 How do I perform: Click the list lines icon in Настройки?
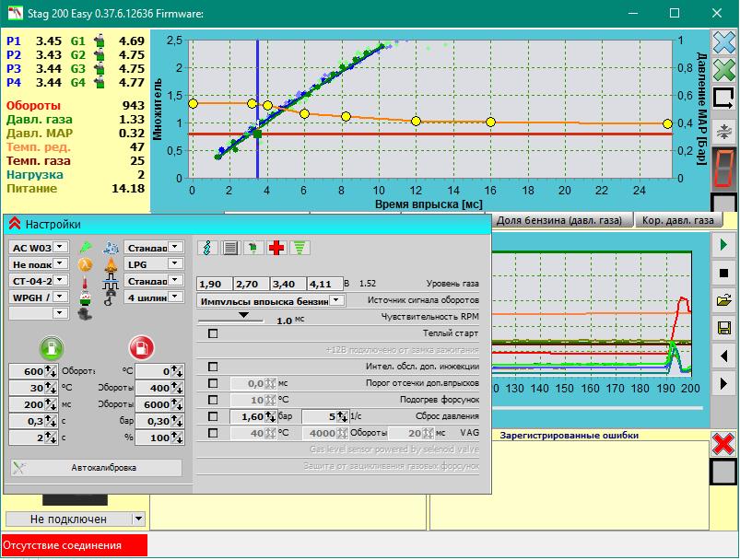(230, 248)
